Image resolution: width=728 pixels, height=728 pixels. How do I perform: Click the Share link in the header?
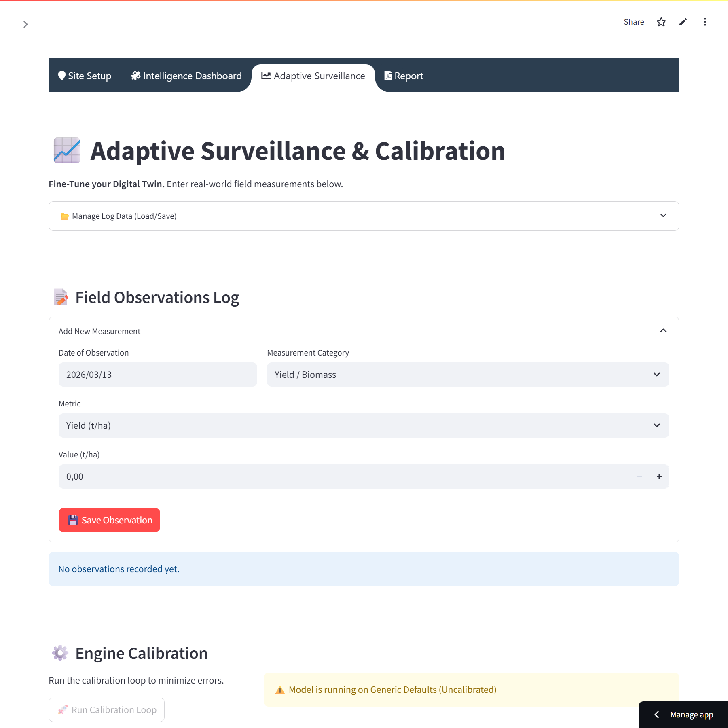click(x=634, y=22)
